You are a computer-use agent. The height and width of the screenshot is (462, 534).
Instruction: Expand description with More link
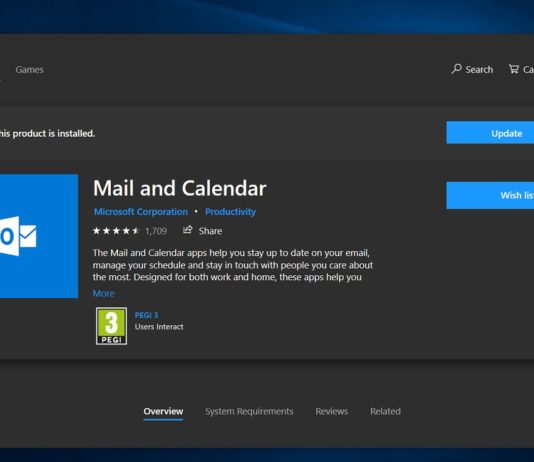[x=104, y=293]
